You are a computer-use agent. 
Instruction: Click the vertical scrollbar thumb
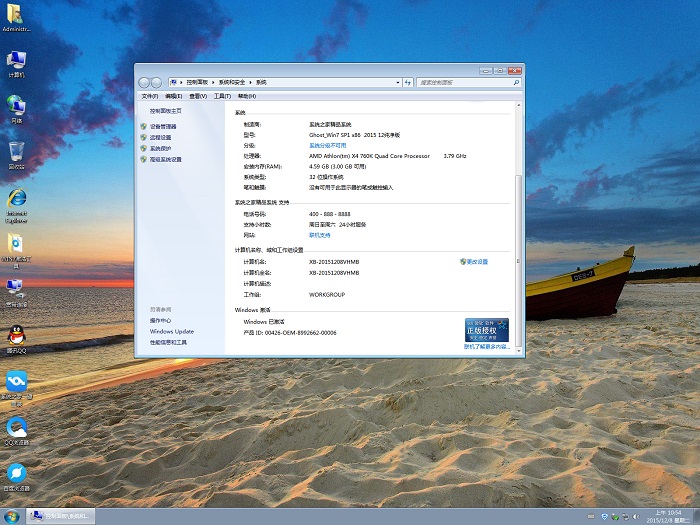tap(518, 260)
